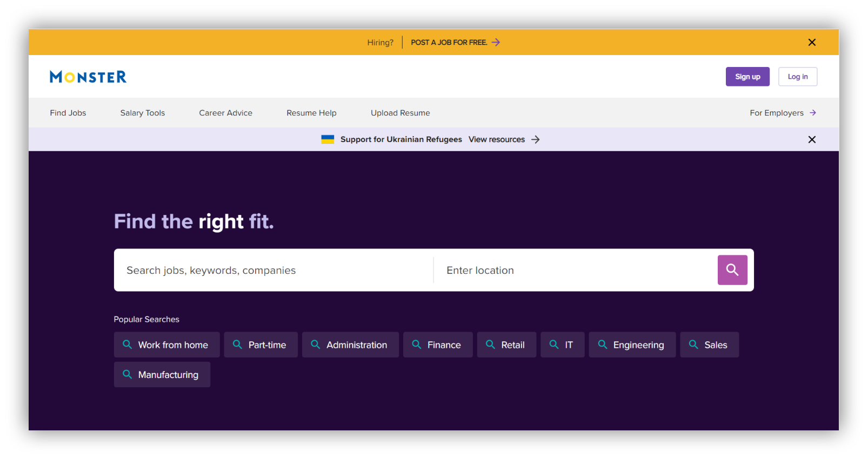Focus the Enter location field
The width and height of the screenshot is (868, 459).
point(576,270)
